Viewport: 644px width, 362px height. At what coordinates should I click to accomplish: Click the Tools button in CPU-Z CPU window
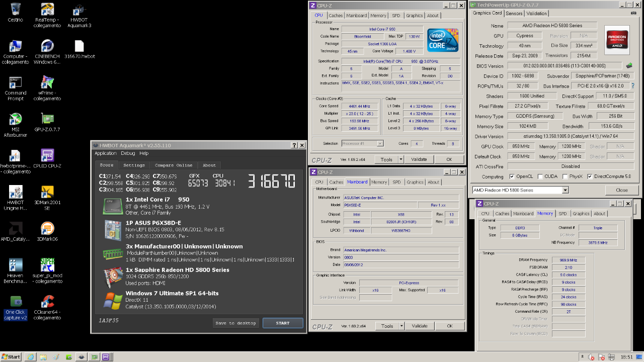[x=386, y=159]
